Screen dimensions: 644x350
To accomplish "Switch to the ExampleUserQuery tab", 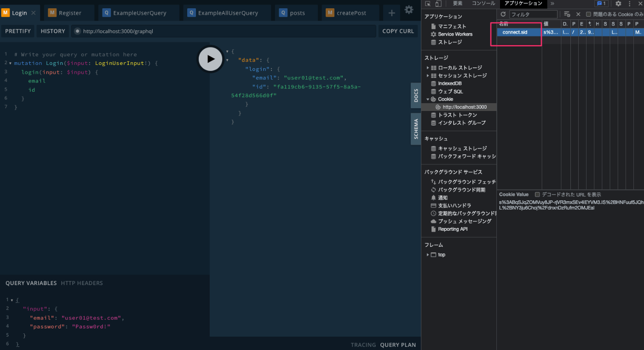I will click(138, 13).
